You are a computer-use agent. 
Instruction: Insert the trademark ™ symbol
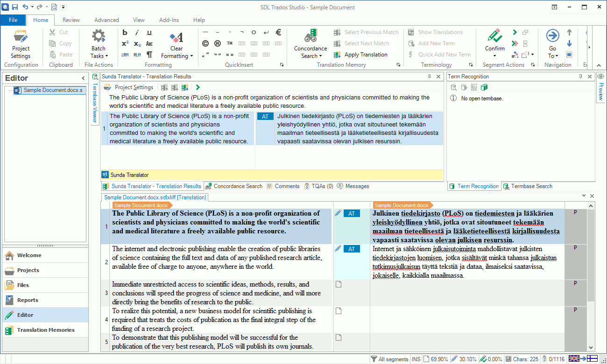click(229, 43)
